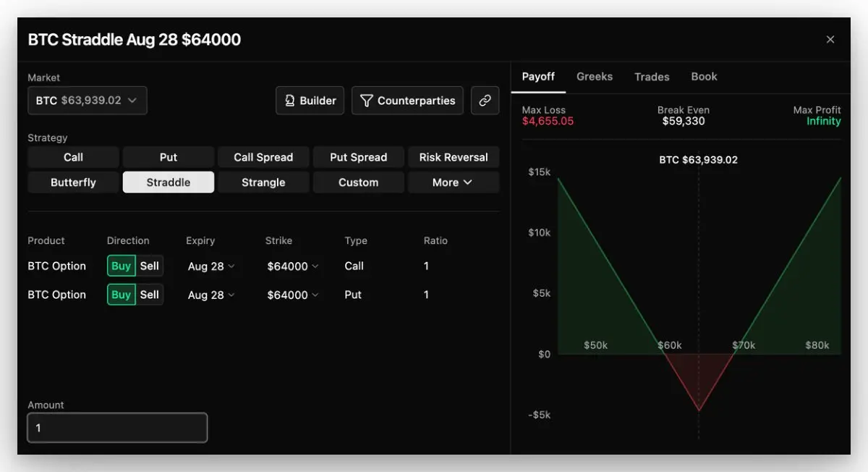This screenshot has height=472, width=868.
Task: Open the BTC market dropdown
Action: [87, 101]
